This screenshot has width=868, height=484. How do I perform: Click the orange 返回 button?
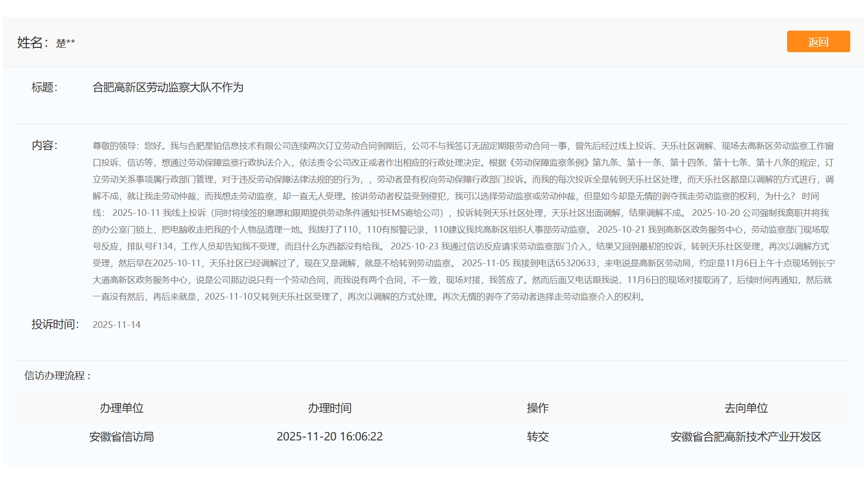pos(818,42)
